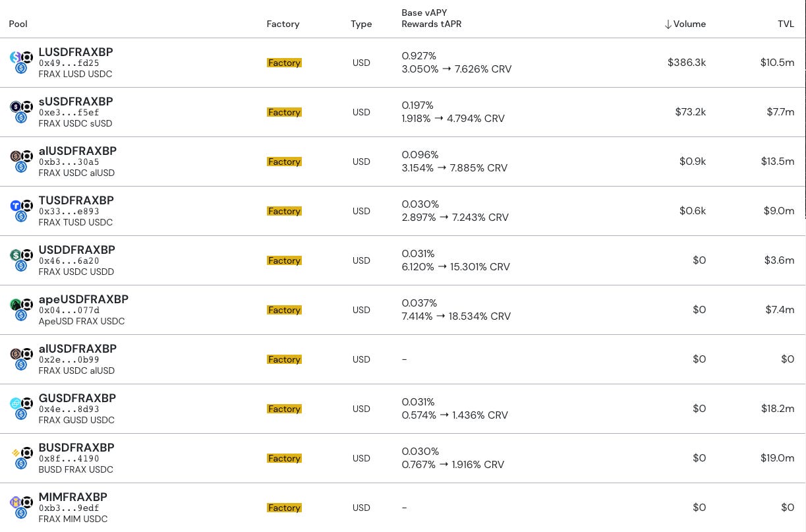Screen dimensions: 806x532
Task: Click the $386.3k volume value
Action: pyautogui.click(x=687, y=63)
